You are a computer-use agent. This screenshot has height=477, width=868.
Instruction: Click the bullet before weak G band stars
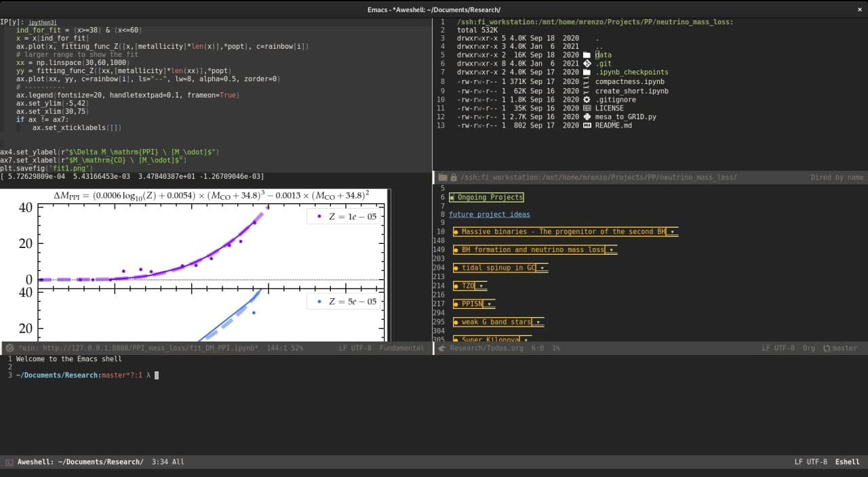(456, 322)
